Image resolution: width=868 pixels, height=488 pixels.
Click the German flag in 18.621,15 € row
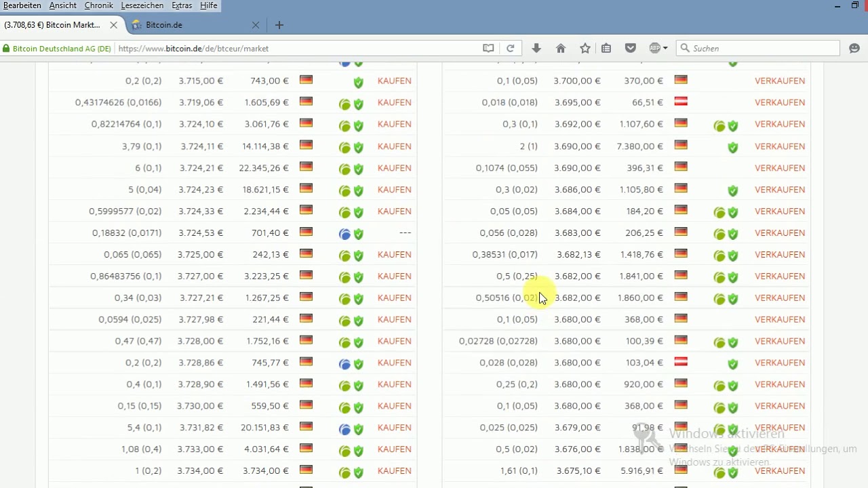306,188
